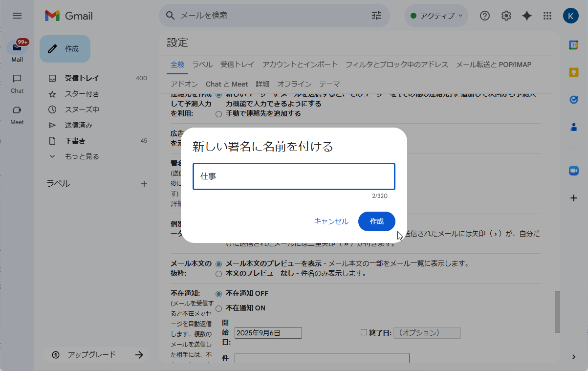
Task: Click キャンセル to dismiss the dialog
Action: pyautogui.click(x=331, y=221)
